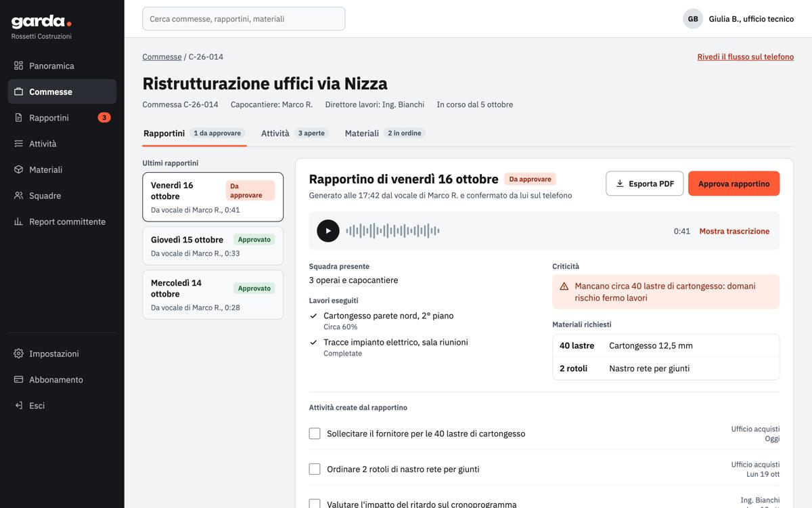Image resolution: width=812 pixels, height=508 pixels.
Task: Click the Attività list icon in sidebar
Action: coord(19,144)
